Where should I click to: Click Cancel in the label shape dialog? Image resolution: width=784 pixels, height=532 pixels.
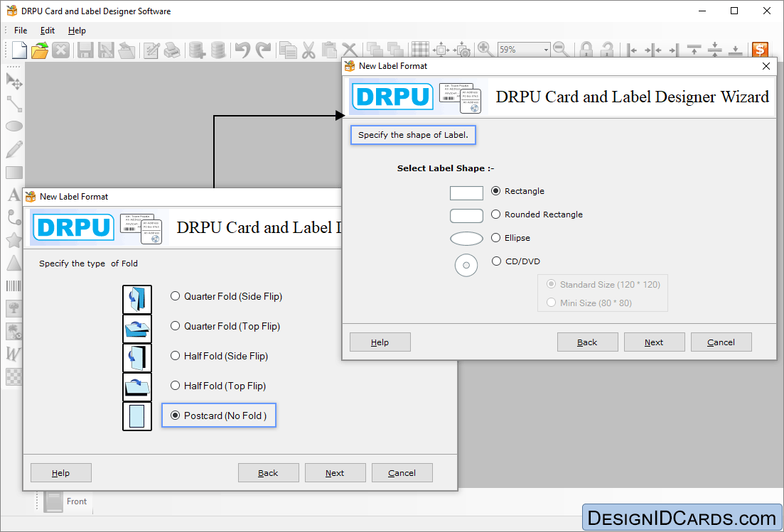[721, 342]
